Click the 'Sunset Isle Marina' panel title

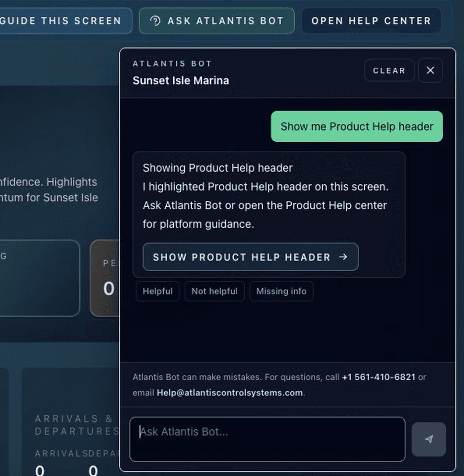tap(181, 81)
